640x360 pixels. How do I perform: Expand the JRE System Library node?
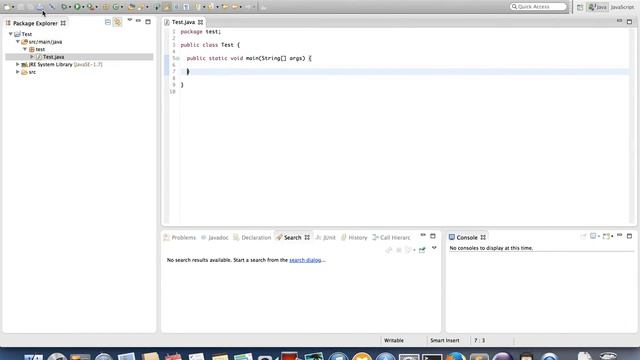(18, 64)
